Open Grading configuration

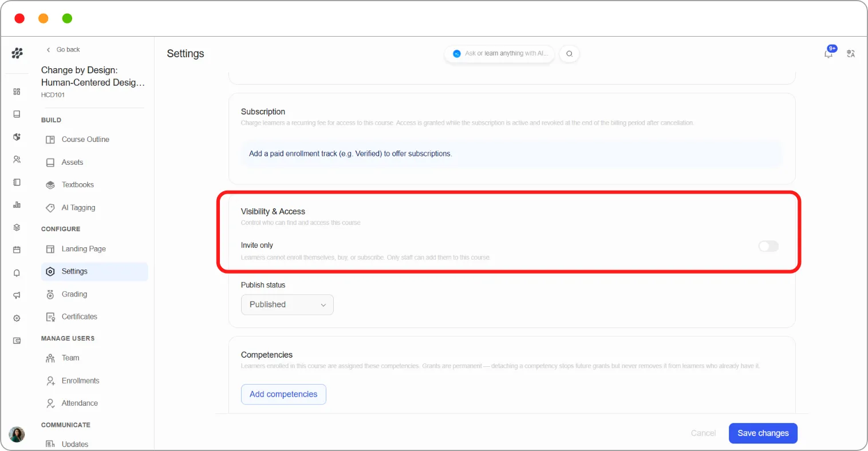pyautogui.click(x=94, y=294)
